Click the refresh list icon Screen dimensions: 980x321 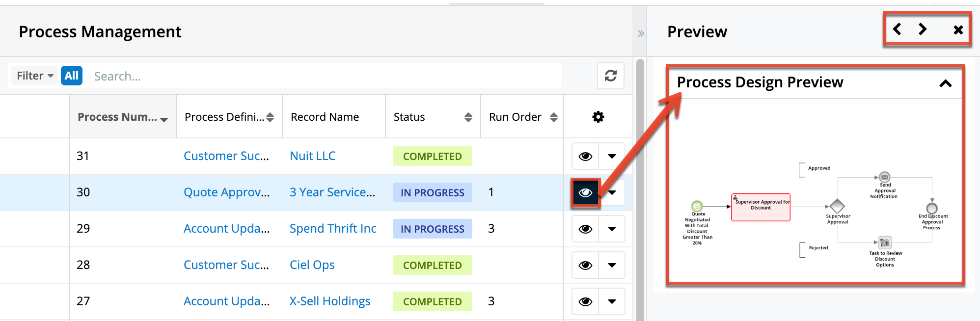point(610,76)
